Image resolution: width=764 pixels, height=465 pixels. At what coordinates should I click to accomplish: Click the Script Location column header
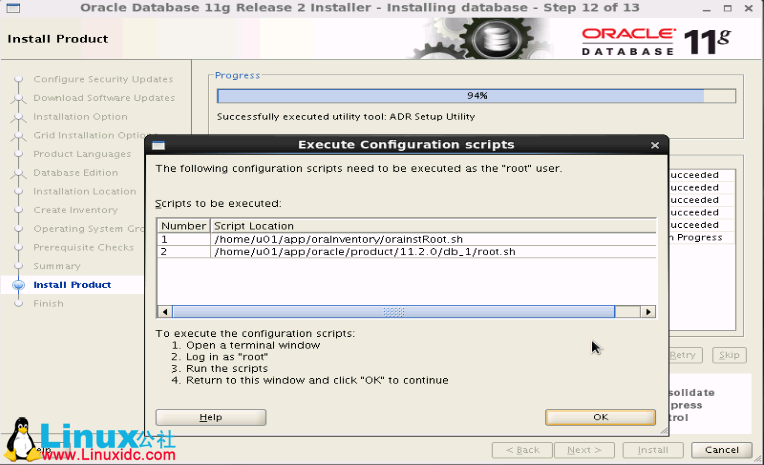(x=433, y=226)
